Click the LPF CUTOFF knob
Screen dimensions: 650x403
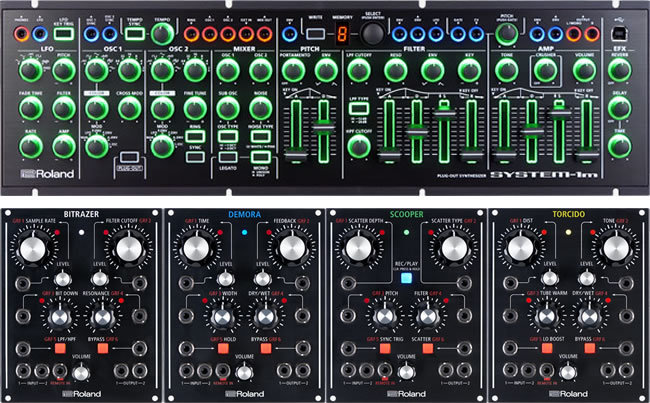[359, 70]
